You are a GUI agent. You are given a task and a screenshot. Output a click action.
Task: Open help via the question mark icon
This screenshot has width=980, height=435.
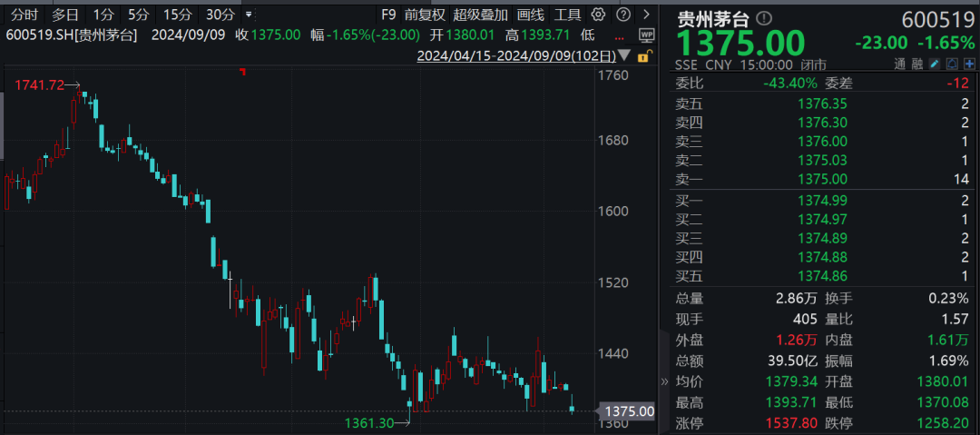click(623, 15)
